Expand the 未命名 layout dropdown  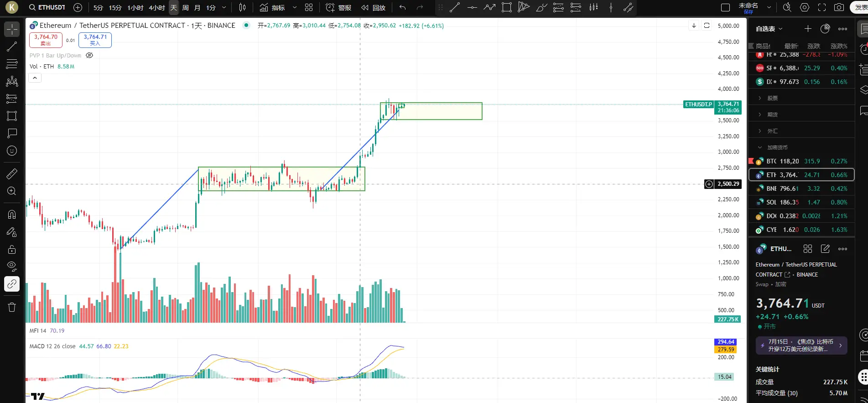point(769,8)
